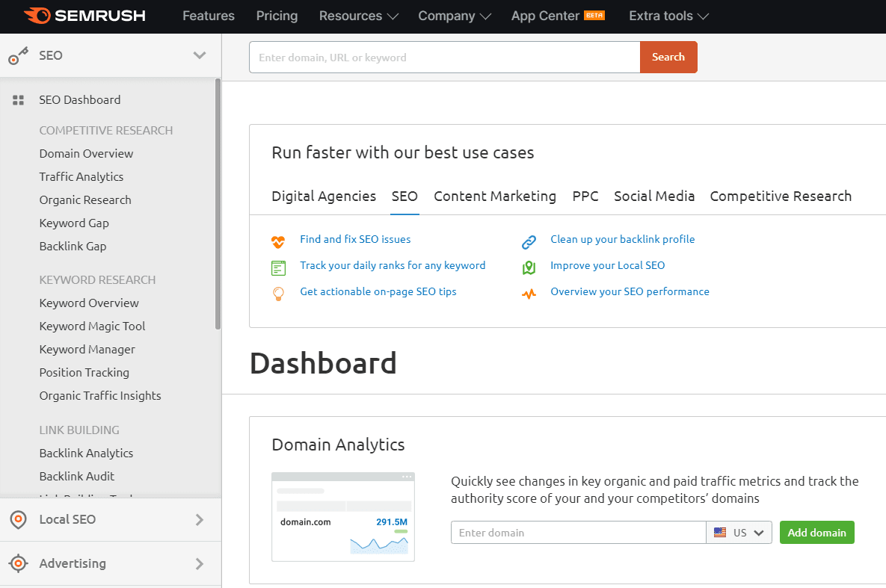Select the SEO use cases tab

pyautogui.click(x=404, y=196)
